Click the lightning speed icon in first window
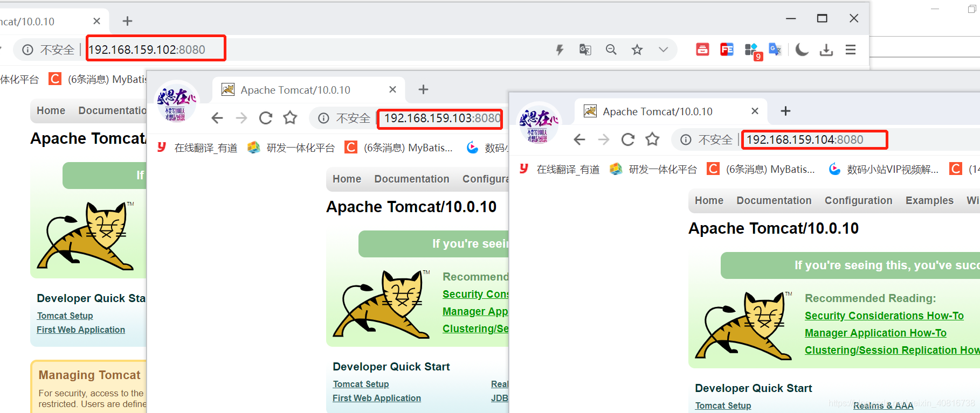 pyautogui.click(x=560, y=50)
